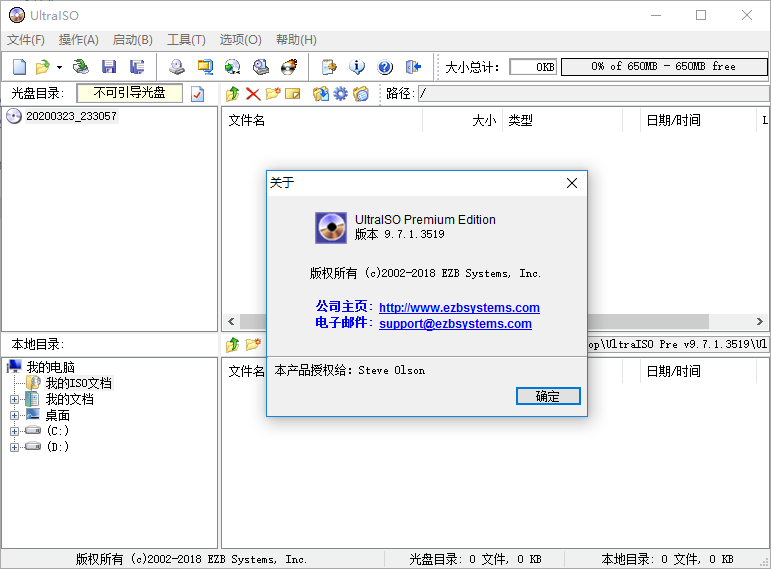This screenshot has width=771, height=569.
Task: Open the 文件(F) menu
Action: pos(26,40)
